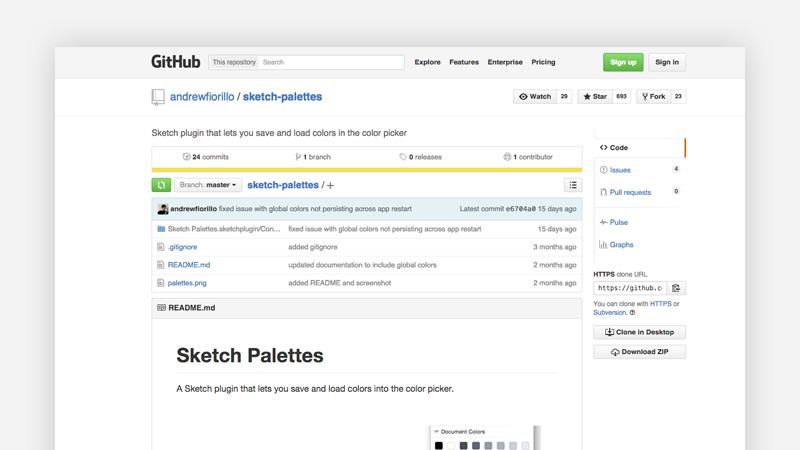
Task: Click the plus icon to create new file
Action: tap(330, 185)
